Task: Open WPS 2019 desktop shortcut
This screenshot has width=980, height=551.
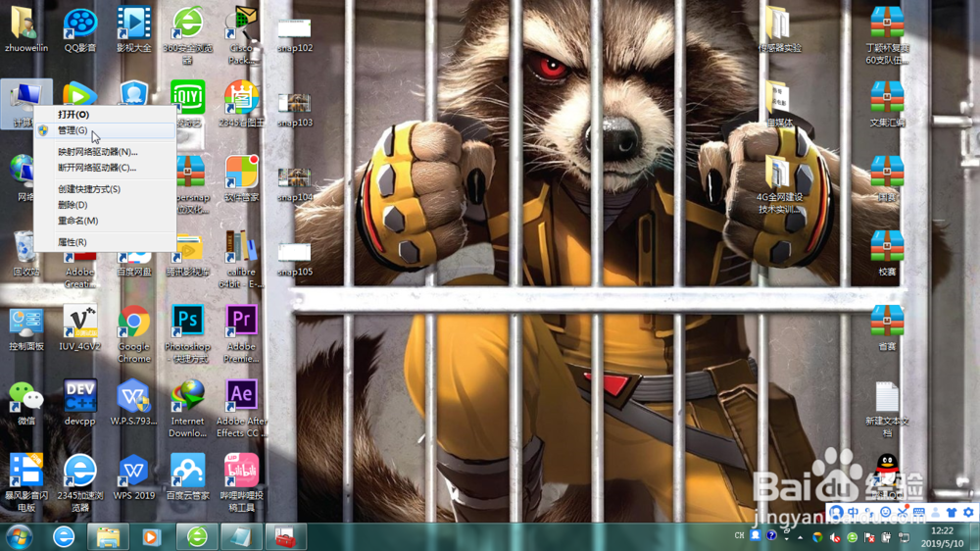Action: click(x=133, y=477)
